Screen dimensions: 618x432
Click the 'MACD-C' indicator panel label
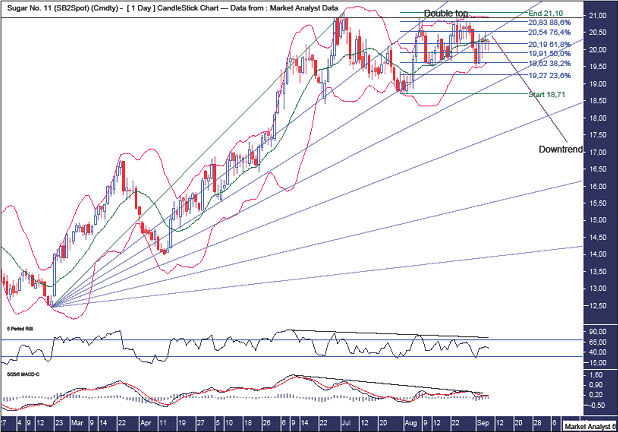point(23,374)
